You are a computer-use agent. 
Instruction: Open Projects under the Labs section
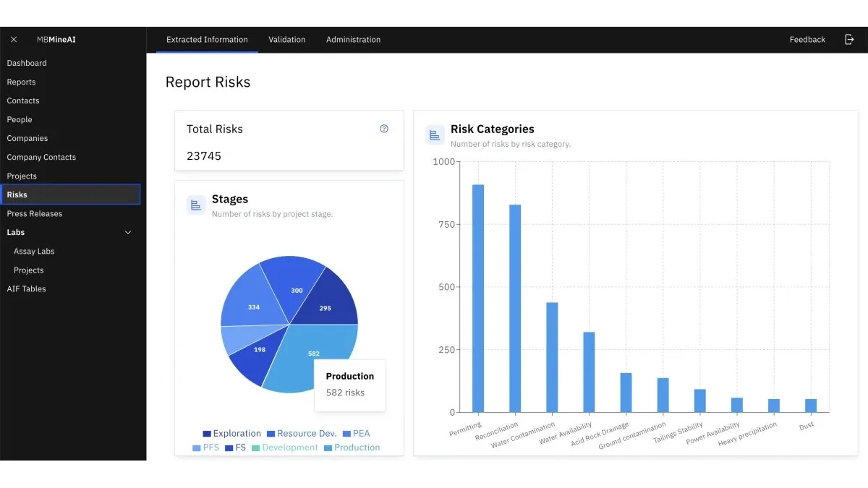tap(29, 270)
